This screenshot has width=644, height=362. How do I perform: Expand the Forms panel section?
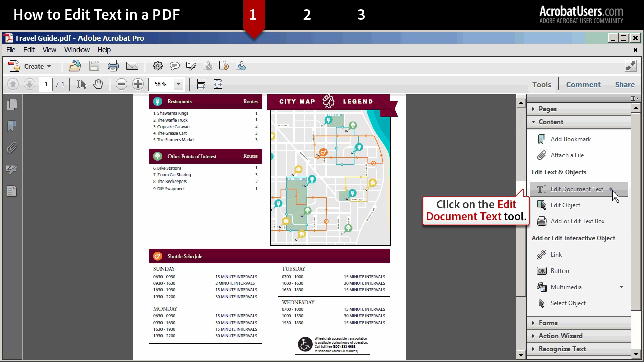point(548,323)
